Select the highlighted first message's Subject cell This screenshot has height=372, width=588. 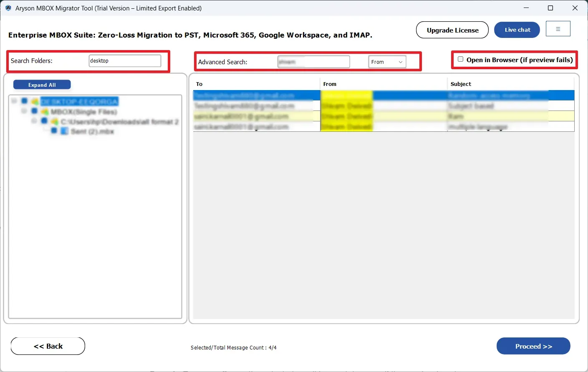tap(511, 96)
